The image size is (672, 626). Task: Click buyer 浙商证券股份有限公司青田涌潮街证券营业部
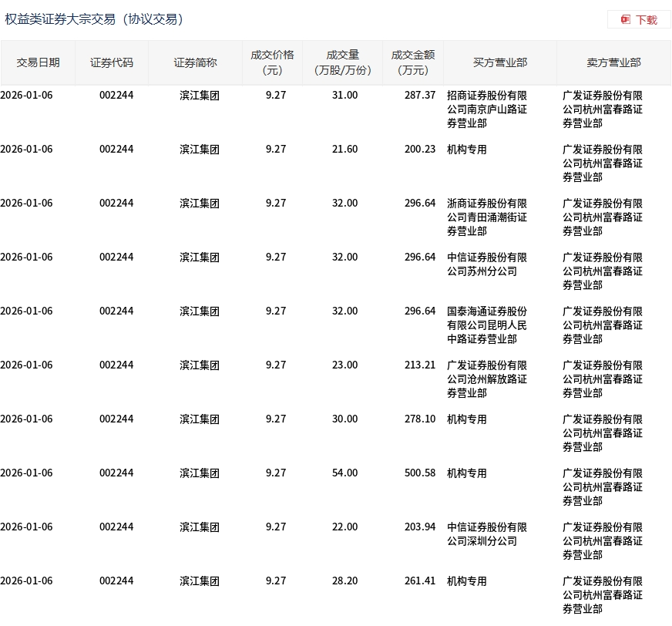[x=487, y=217]
